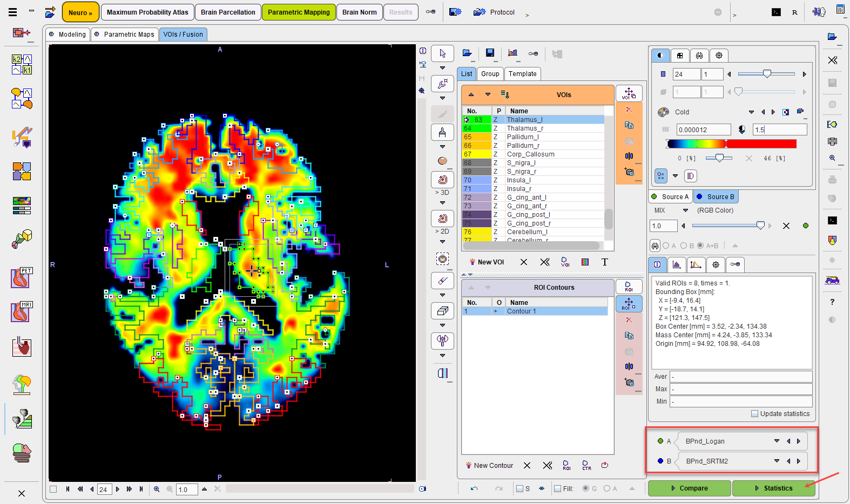850x504 pixels.
Task: Save VOIs with the floppy disk icon
Action: click(490, 53)
